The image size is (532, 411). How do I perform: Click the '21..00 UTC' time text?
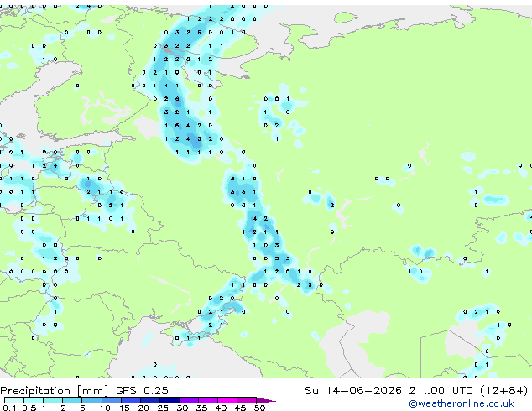441,391
